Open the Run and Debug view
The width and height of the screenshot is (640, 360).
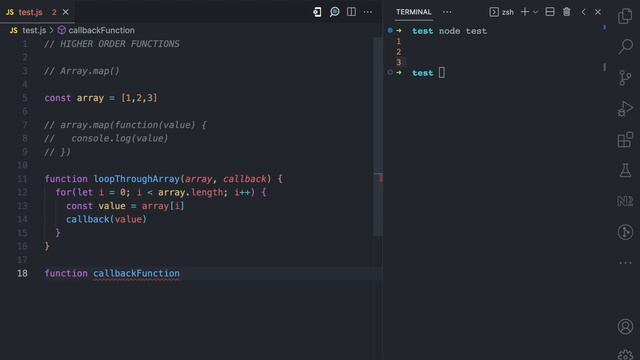(625, 109)
